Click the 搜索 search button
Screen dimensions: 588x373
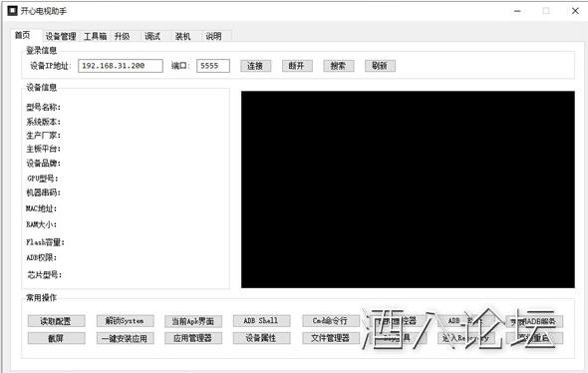click(x=339, y=66)
